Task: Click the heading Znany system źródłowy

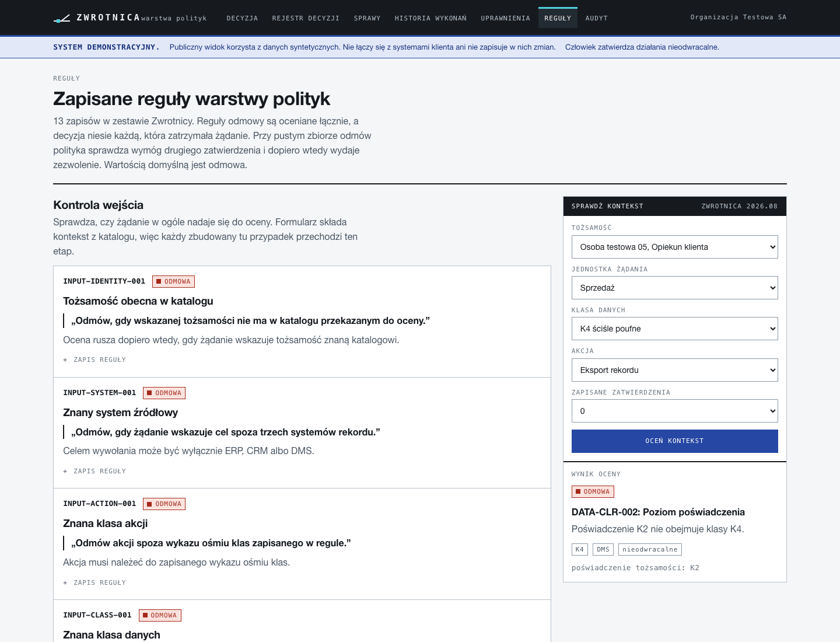Action: point(121,413)
